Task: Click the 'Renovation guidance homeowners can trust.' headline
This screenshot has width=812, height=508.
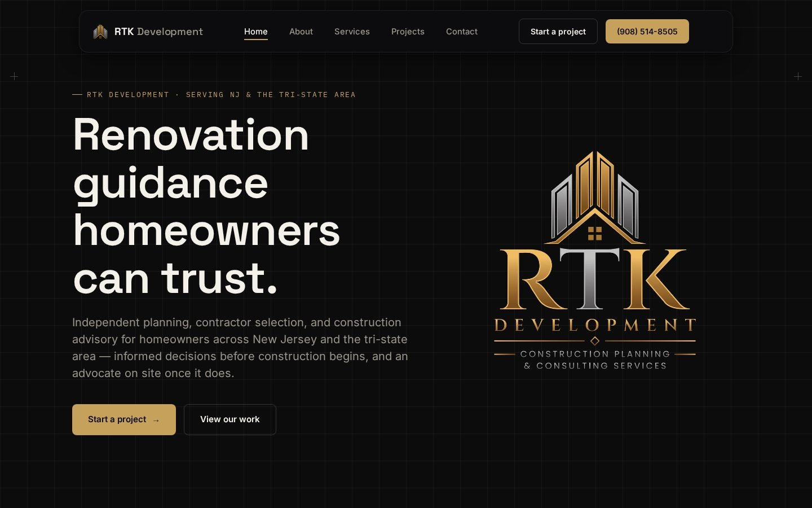Action: (207, 206)
